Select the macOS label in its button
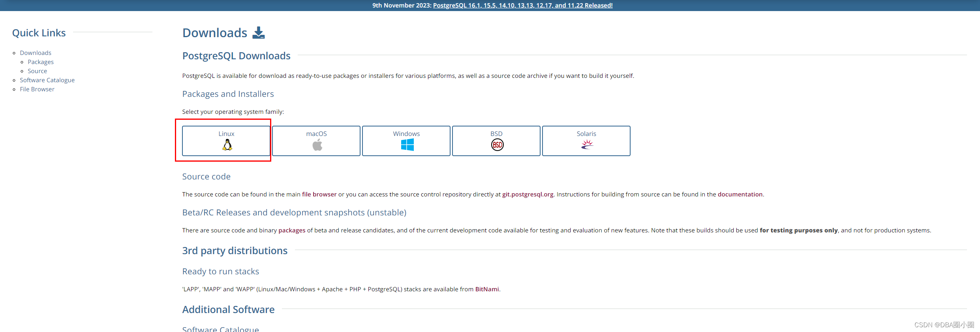 tap(316, 134)
